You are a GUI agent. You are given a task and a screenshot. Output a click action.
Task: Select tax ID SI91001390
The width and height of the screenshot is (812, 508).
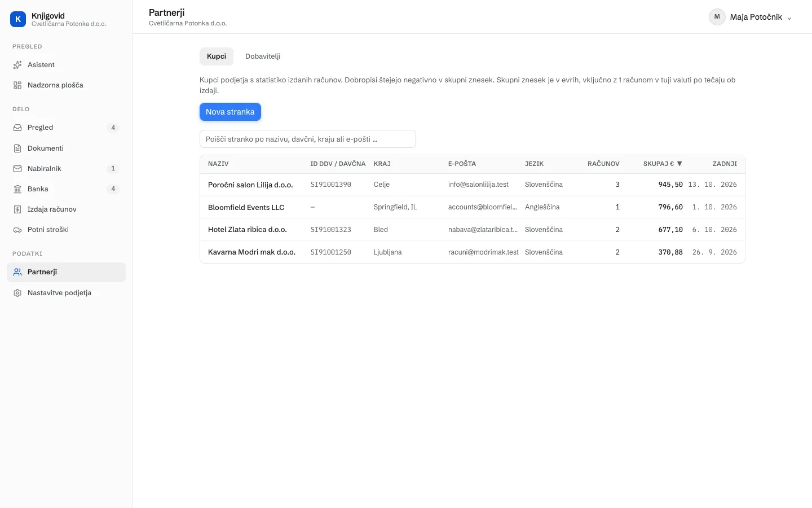coord(331,185)
